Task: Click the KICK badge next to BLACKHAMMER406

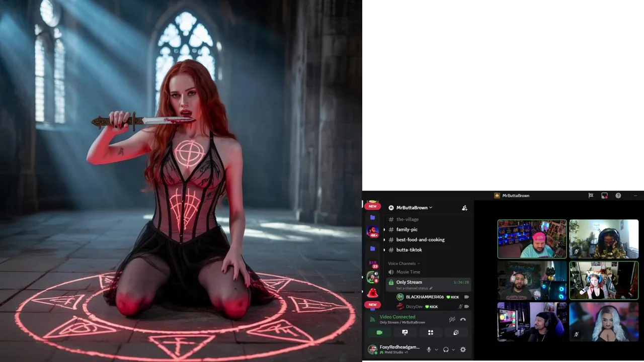Action: [x=453, y=297]
